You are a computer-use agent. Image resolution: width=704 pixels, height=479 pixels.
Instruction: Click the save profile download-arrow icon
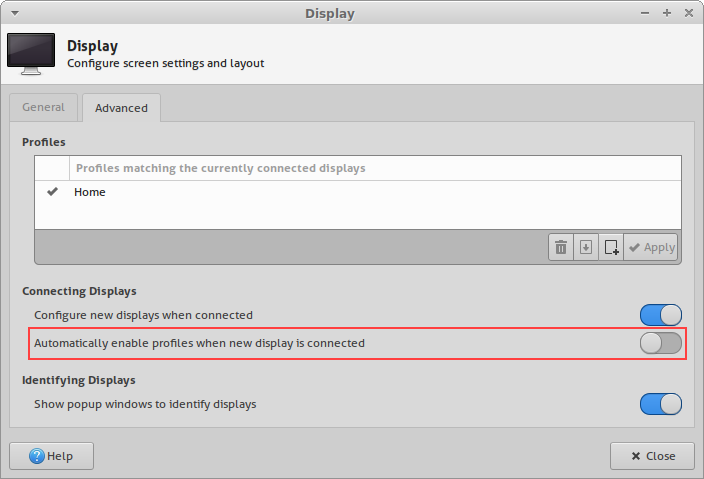[x=586, y=247]
